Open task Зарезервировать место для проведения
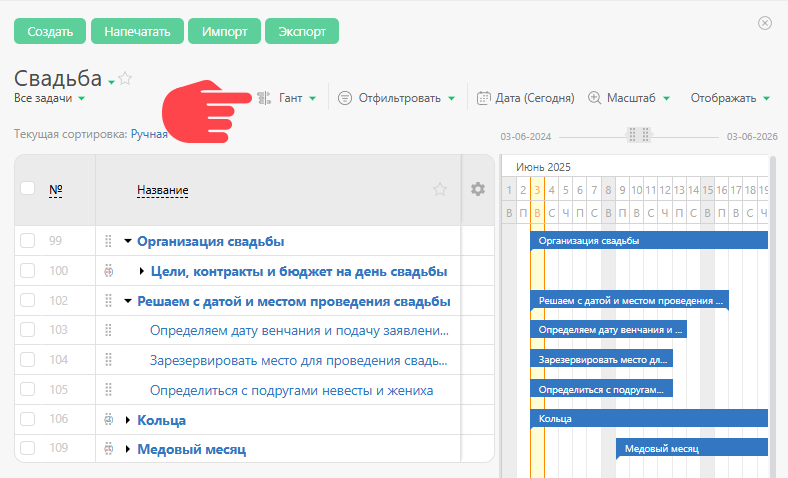This screenshot has height=478, width=788. coord(299,360)
